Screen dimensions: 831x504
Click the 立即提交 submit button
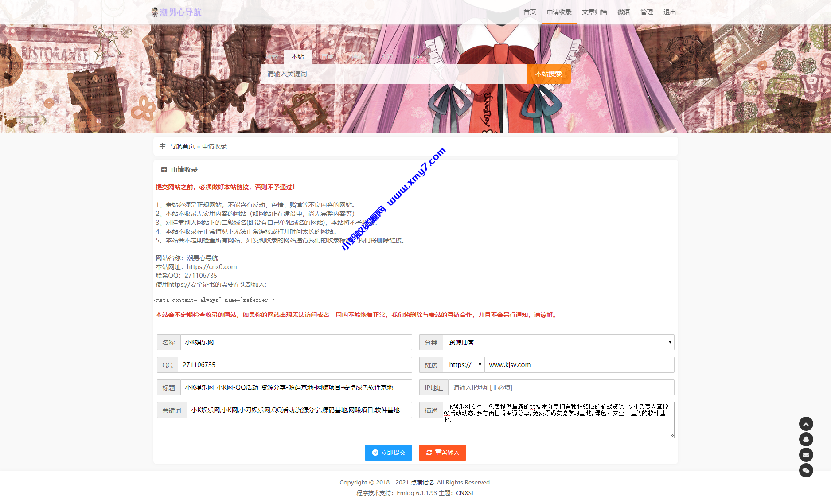pos(388,453)
